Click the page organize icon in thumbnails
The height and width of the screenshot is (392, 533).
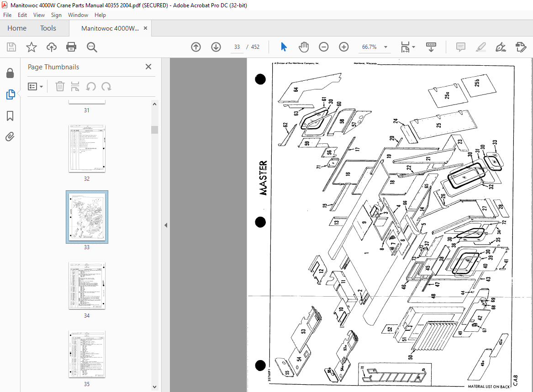(x=75, y=86)
